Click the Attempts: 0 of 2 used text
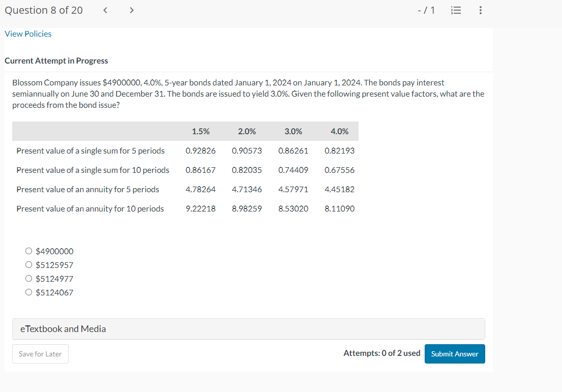Screen dimensions: 562x392 (381, 353)
